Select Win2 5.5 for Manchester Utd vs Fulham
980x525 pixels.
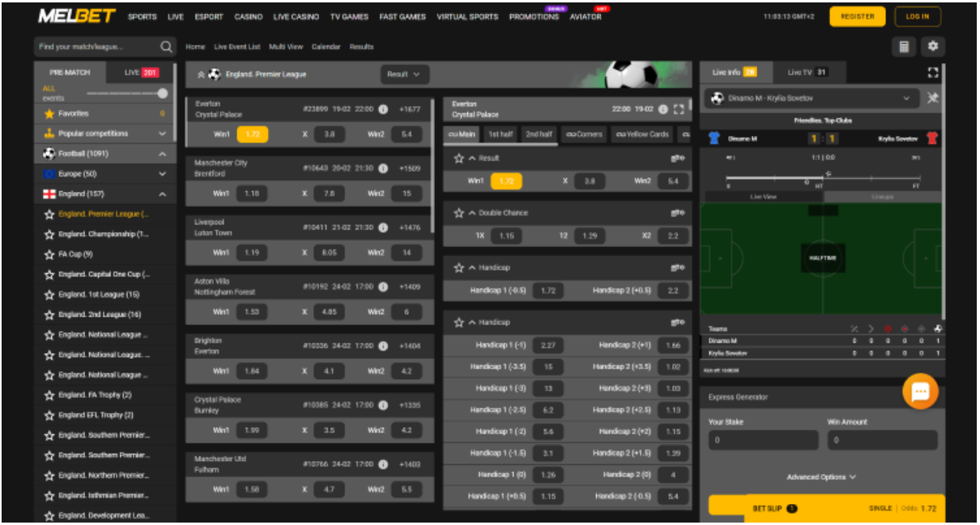407,489
